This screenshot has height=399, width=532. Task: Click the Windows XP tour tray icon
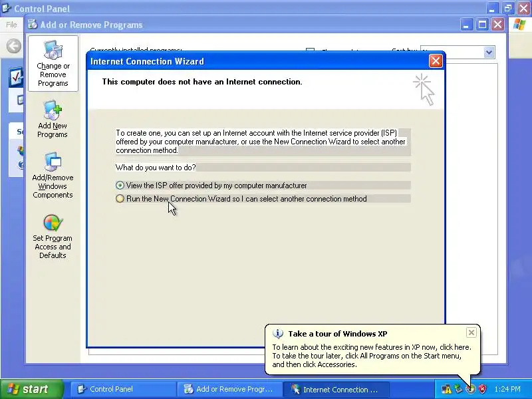click(x=471, y=389)
